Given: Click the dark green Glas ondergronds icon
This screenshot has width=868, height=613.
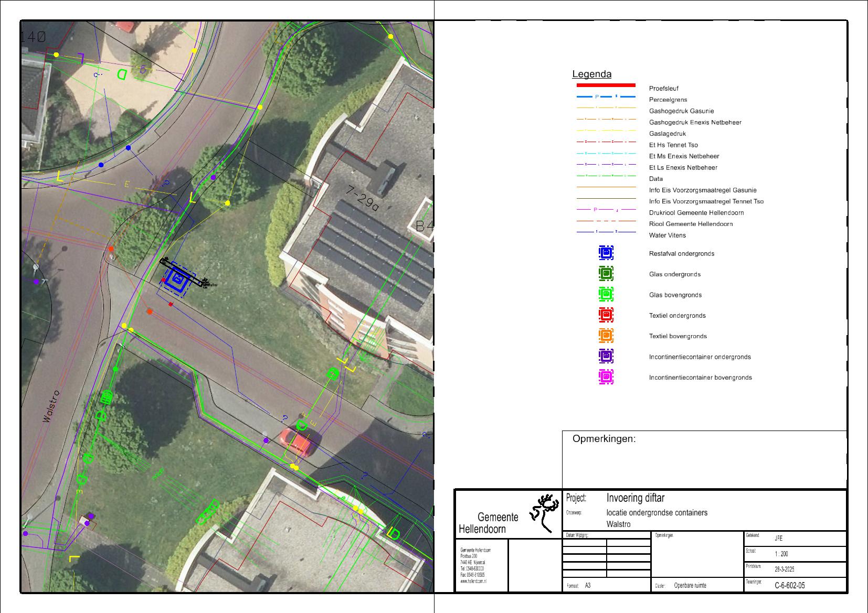Looking at the screenshot, I should pyautogui.click(x=606, y=274).
